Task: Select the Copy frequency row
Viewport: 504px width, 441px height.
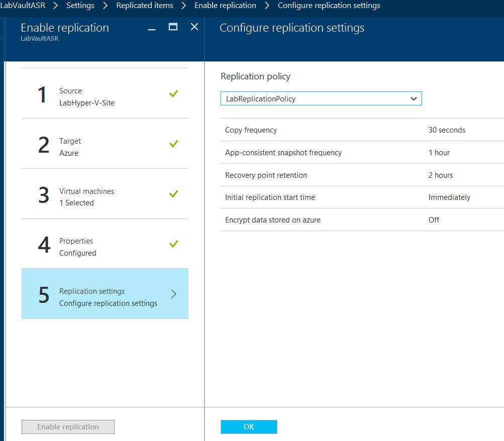Action: tap(362, 130)
